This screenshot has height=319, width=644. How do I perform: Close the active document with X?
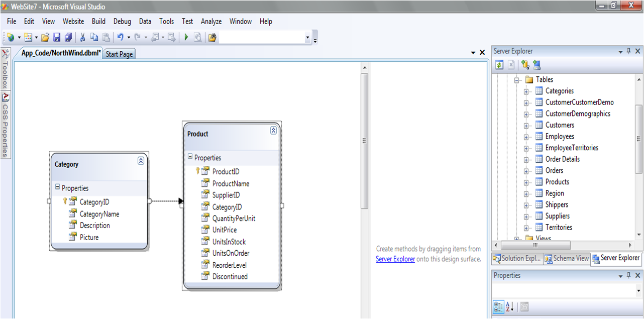coord(482,53)
